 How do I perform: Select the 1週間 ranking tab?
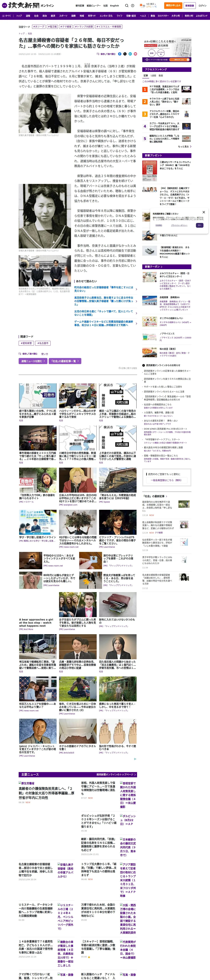coord(153,76)
